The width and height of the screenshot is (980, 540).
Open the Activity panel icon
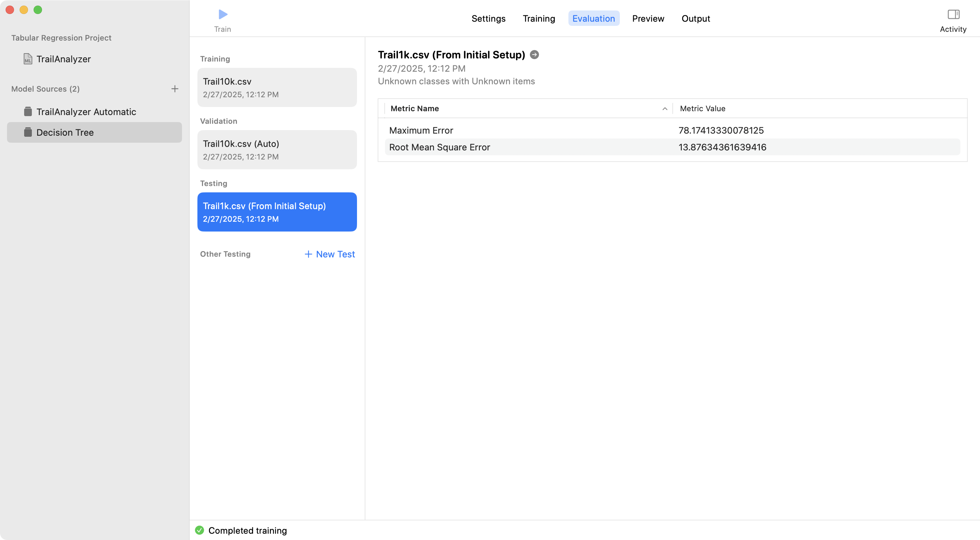click(953, 14)
